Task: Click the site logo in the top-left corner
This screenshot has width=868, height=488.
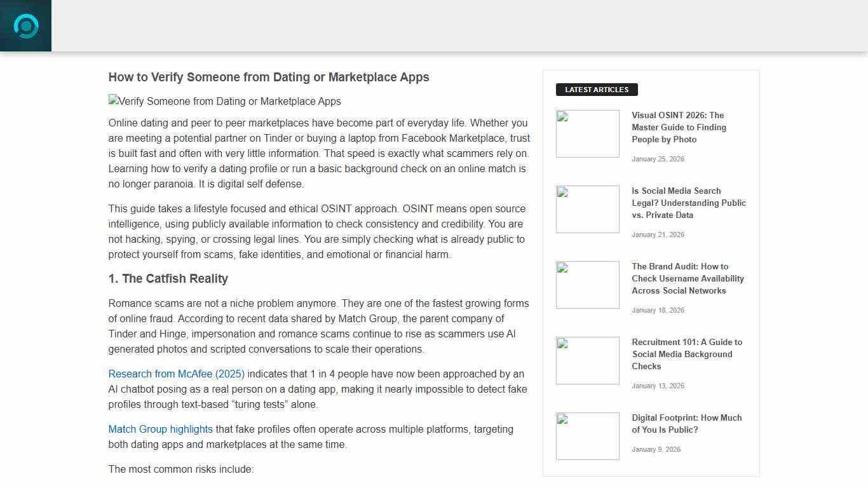Action: 25,25
